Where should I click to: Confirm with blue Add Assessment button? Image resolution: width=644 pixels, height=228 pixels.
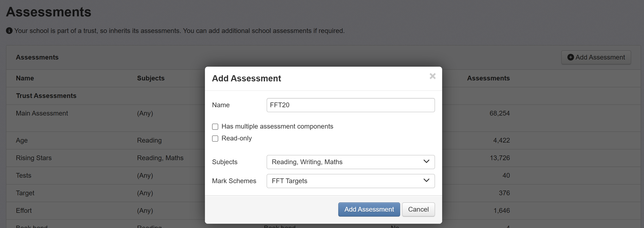coord(369,209)
